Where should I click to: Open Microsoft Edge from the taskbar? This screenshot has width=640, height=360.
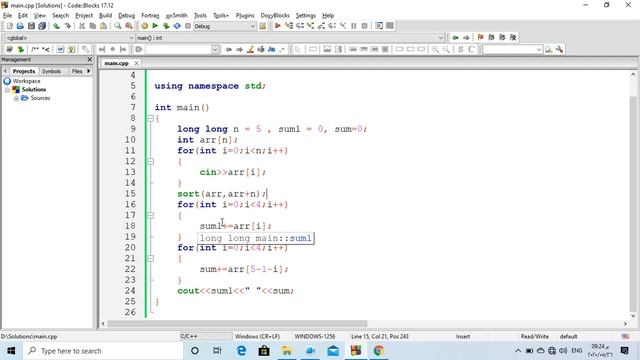[241, 351]
